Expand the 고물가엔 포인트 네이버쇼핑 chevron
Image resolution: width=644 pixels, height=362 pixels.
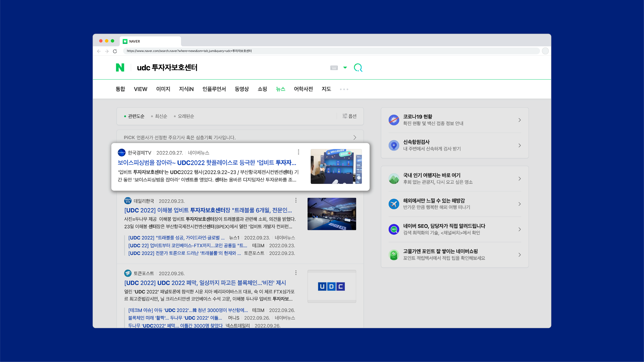[520, 255]
